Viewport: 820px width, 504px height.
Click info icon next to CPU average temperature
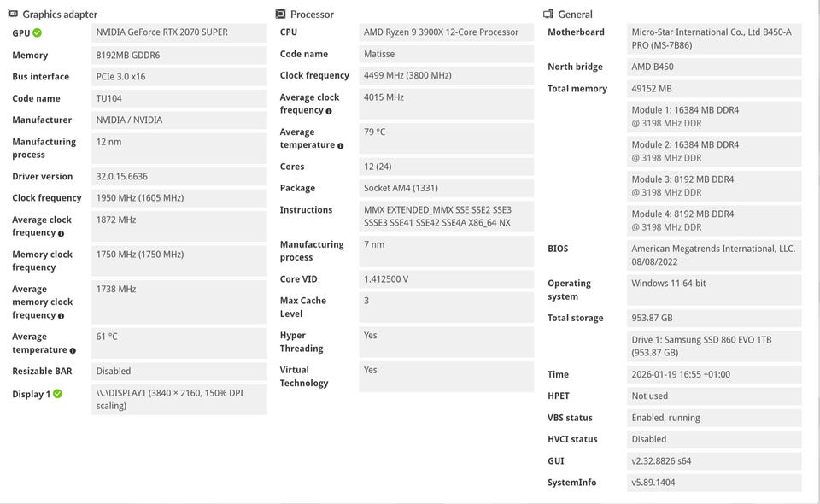coord(341,146)
